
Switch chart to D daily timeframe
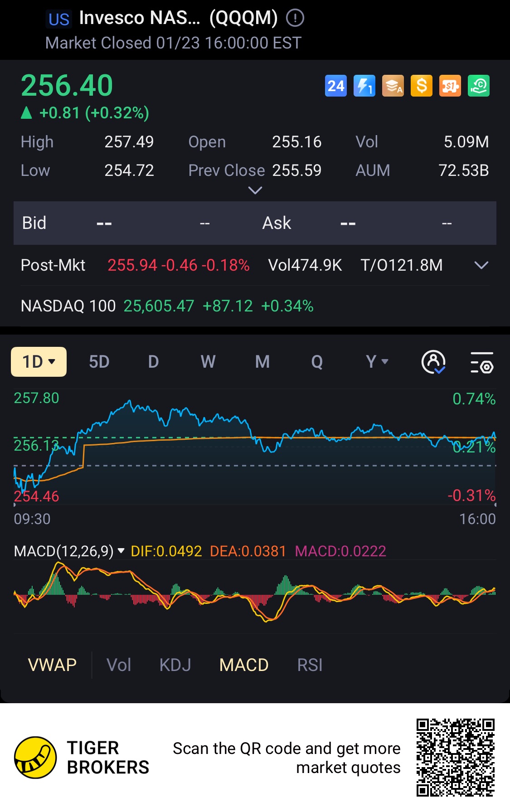[x=154, y=362]
